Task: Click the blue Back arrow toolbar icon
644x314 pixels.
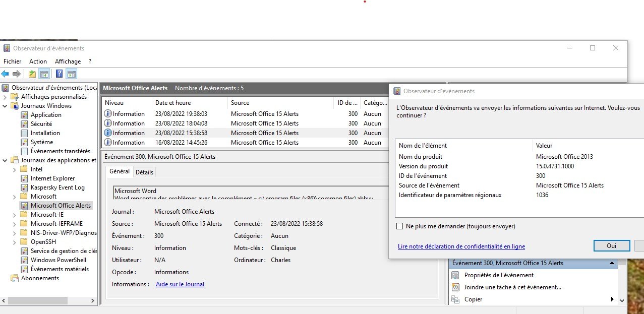Action: point(5,74)
